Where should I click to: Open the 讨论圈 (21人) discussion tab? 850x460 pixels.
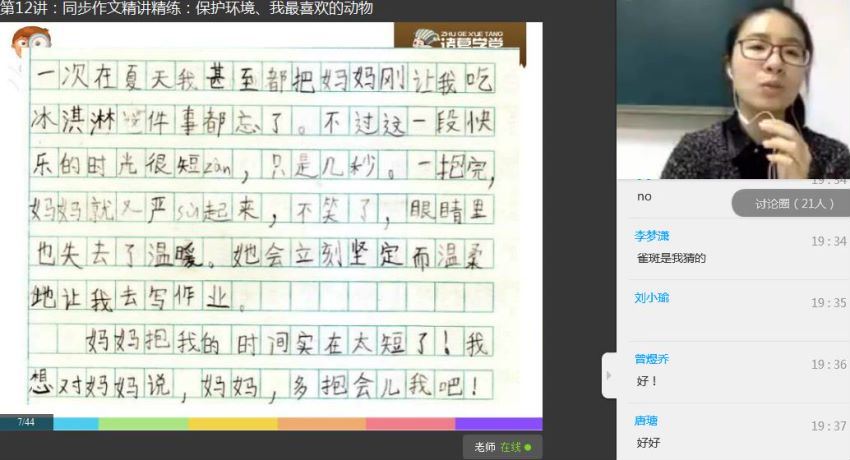tap(794, 204)
